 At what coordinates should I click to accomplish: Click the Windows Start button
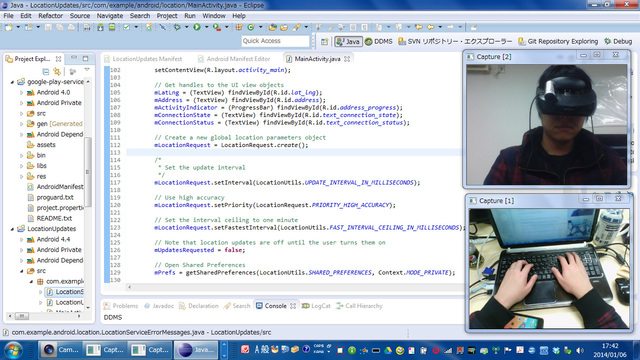[13, 350]
